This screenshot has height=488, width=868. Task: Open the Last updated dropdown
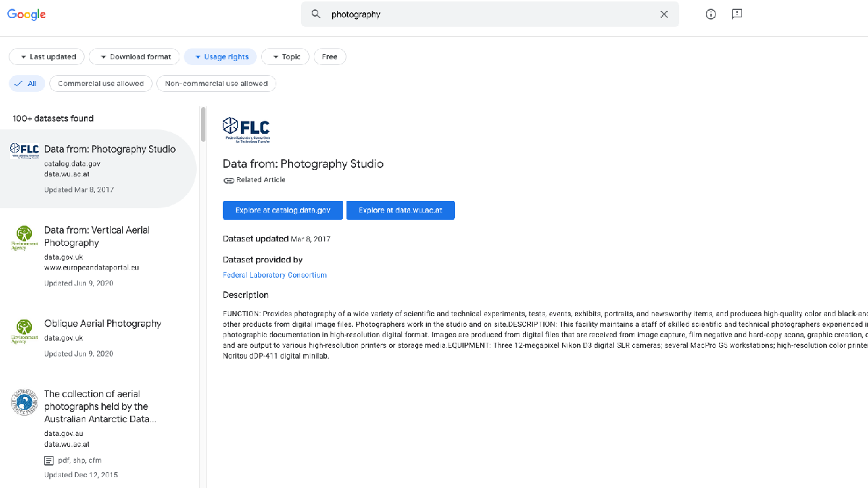coord(46,56)
